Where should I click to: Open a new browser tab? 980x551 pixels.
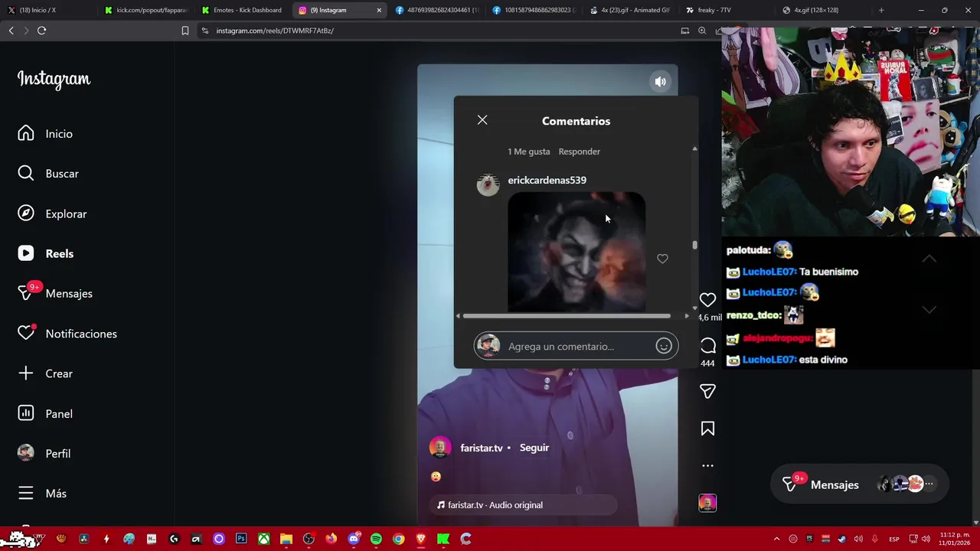pos(881,10)
